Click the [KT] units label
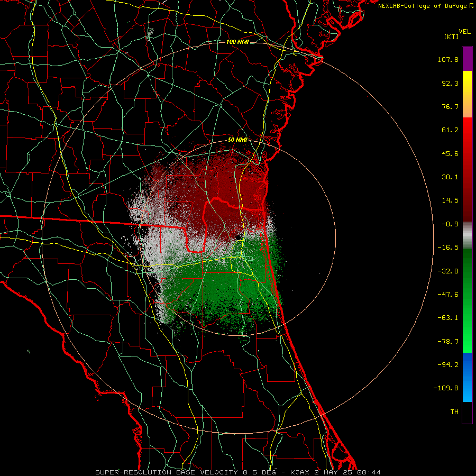 coord(451,36)
